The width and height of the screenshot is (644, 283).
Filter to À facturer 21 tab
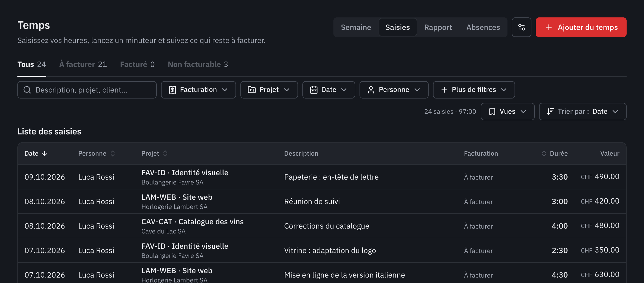click(83, 64)
